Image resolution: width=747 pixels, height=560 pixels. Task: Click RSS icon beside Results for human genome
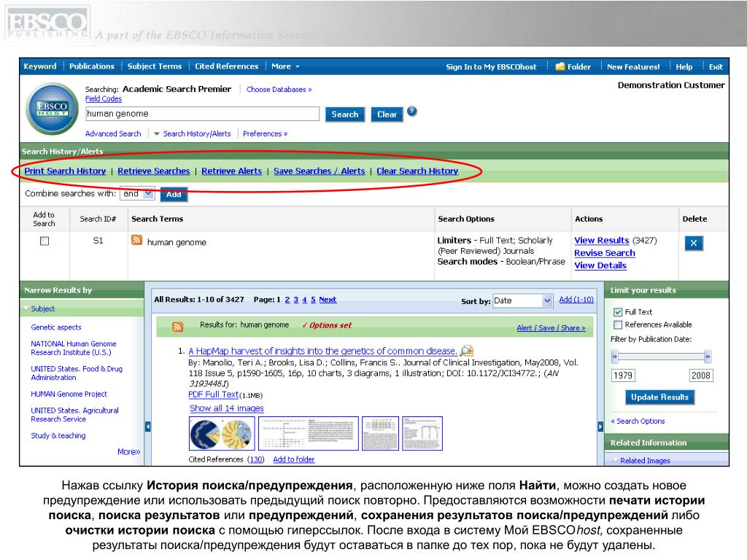(178, 327)
